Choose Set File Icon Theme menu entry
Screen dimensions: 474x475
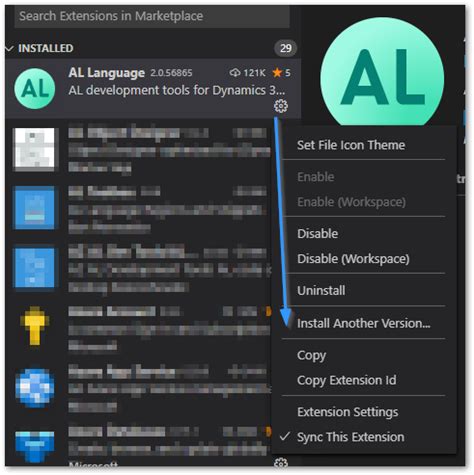(x=351, y=145)
